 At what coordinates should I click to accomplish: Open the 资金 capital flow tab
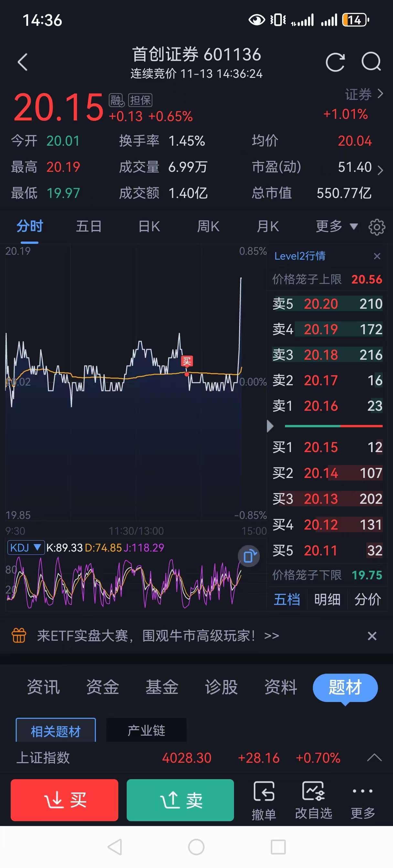102,687
